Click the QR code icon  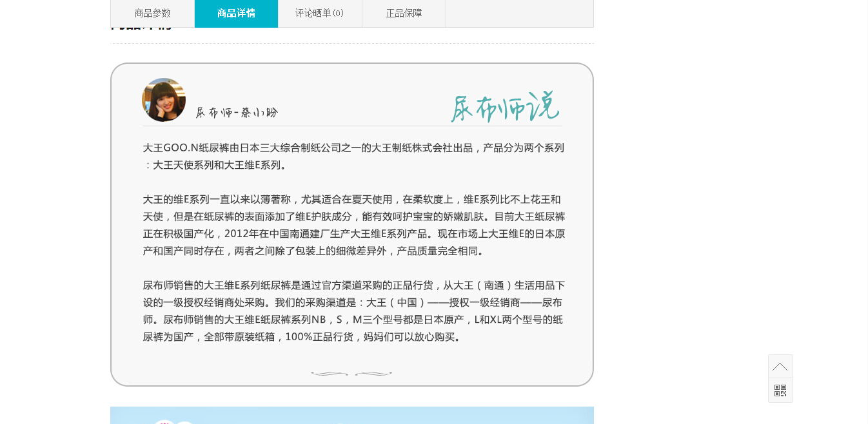click(x=780, y=390)
